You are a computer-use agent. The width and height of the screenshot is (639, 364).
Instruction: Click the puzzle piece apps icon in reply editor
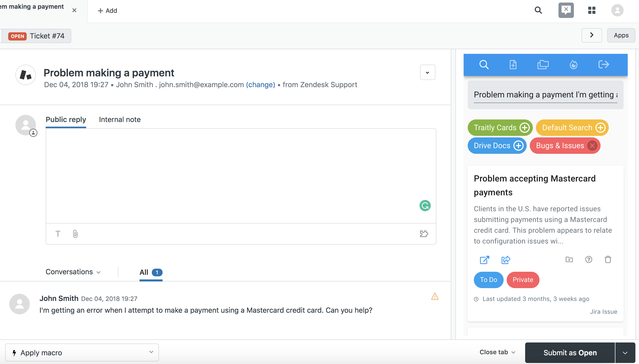click(x=424, y=234)
